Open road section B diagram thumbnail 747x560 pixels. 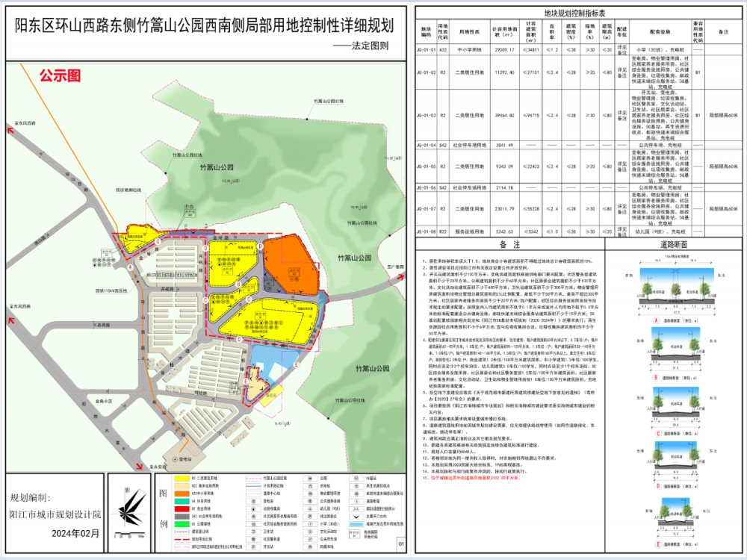click(675, 352)
